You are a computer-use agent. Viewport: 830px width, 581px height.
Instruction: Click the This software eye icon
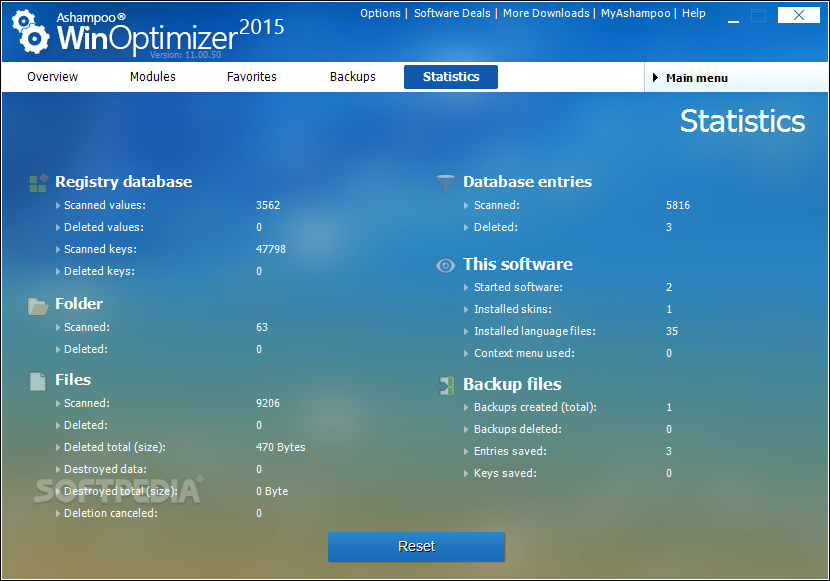pyautogui.click(x=445, y=265)
